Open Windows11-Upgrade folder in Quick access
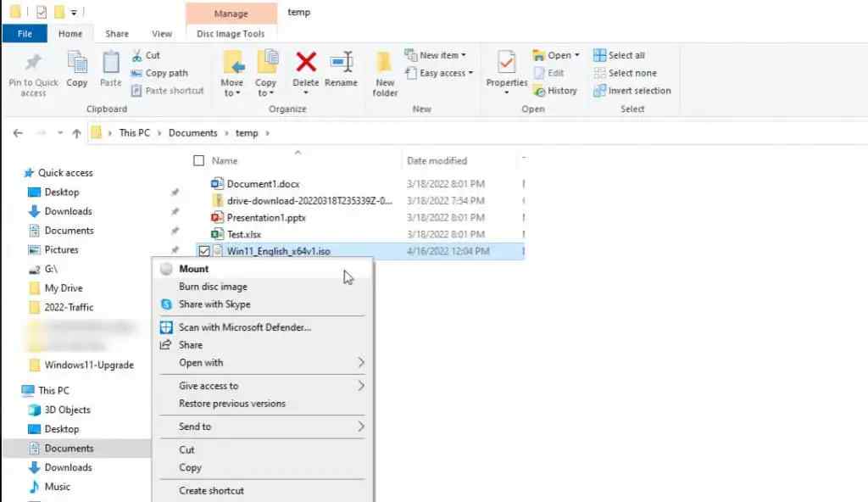 [88, 365]
